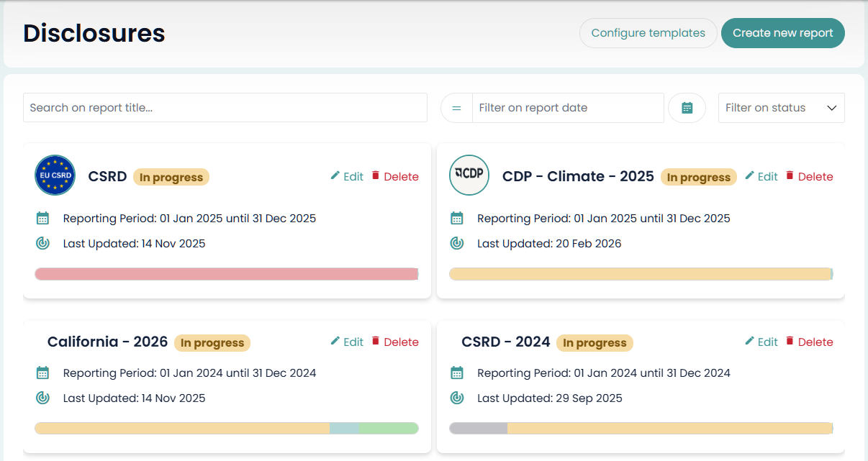Click the CDP logo on the Climate report
This screenshot has width=868, height=461.
pyautogui.click(x=469, y=175)
